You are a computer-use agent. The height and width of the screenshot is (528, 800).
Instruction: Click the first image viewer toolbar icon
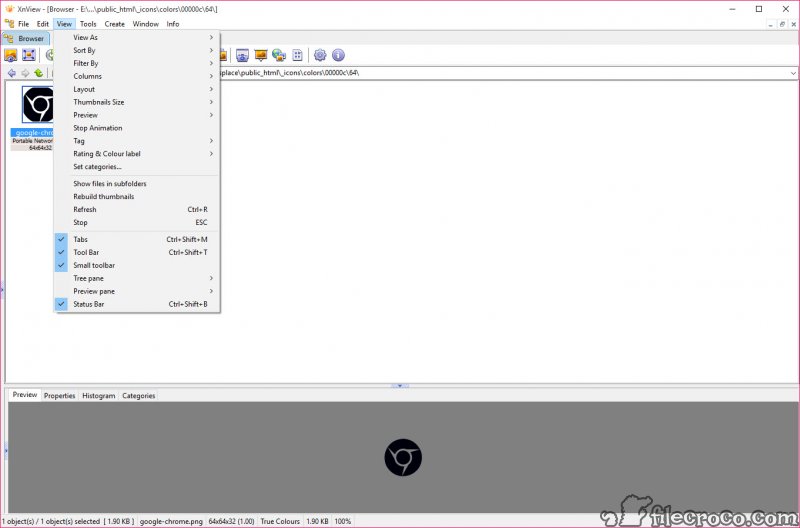click(11, 55)
